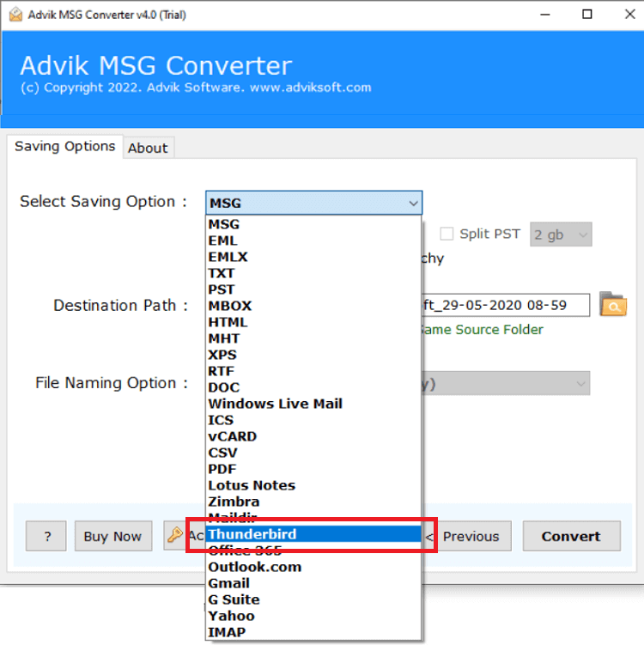Pick EMLX from the dropdown list

pos(313,257)
